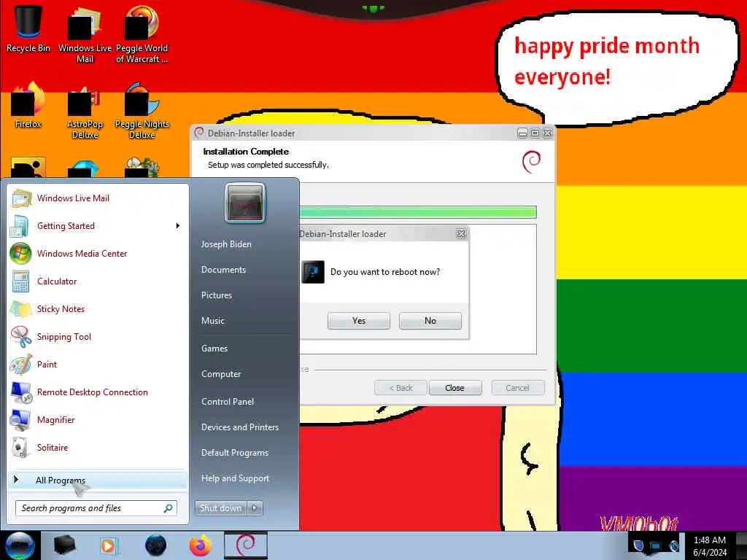Switch to Debian-Installer taskbar button
The image size is (747, 560).
click(246, 545)
